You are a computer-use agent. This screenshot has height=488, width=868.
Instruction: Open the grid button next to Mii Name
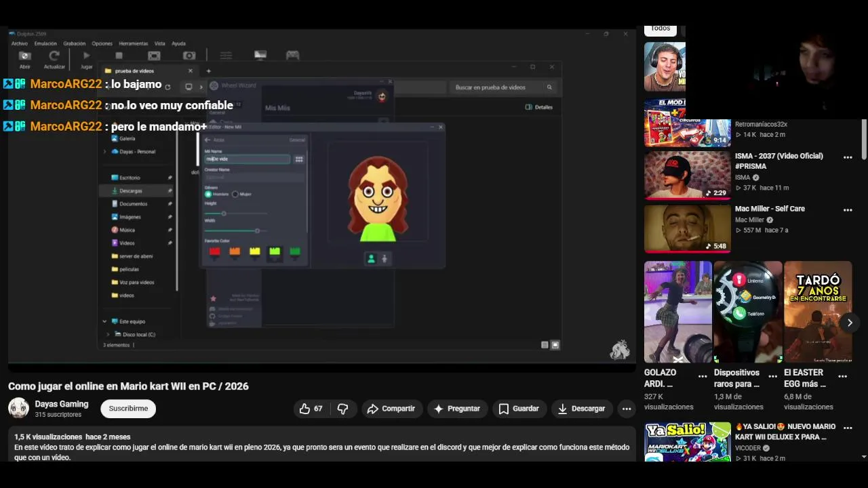tap(299, 159)
